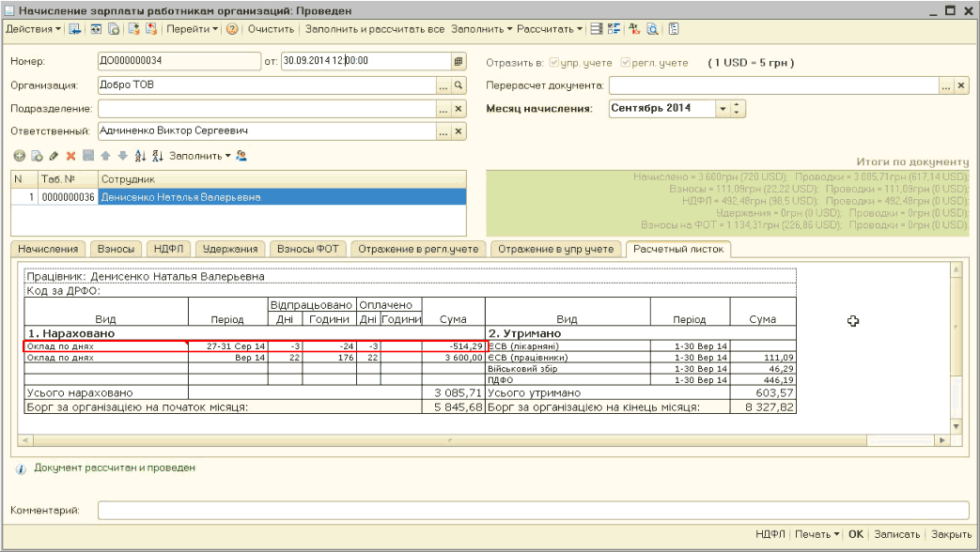The width and height of the screenshot is (980, 552).
Task: Open Заполнить dropdown above employee table
Action: pyautogui.click(x=200, y=156)
